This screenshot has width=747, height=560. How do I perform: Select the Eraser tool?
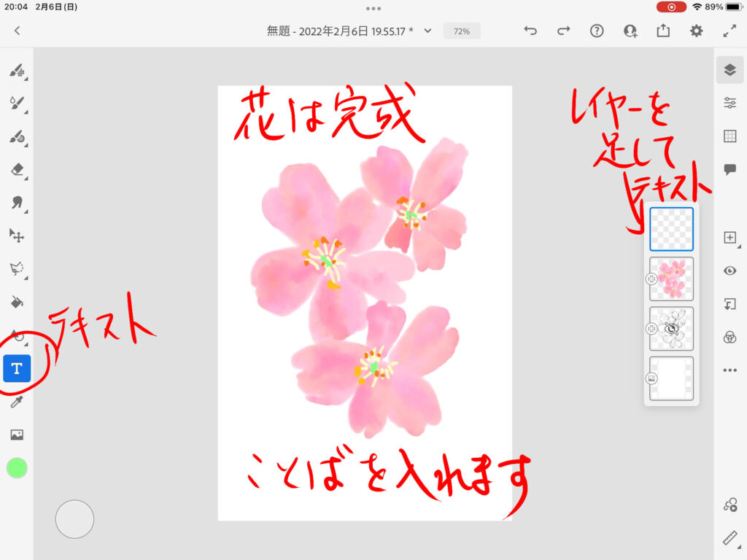[x=17, y=169]
